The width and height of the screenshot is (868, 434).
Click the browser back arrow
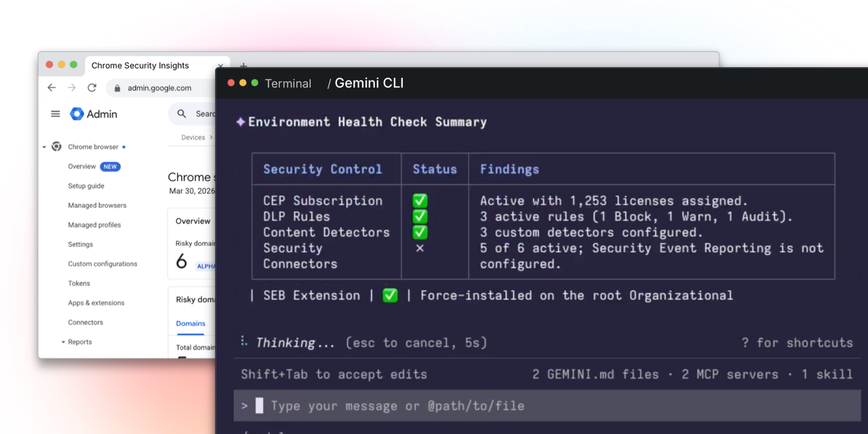[x=52, y=87]
